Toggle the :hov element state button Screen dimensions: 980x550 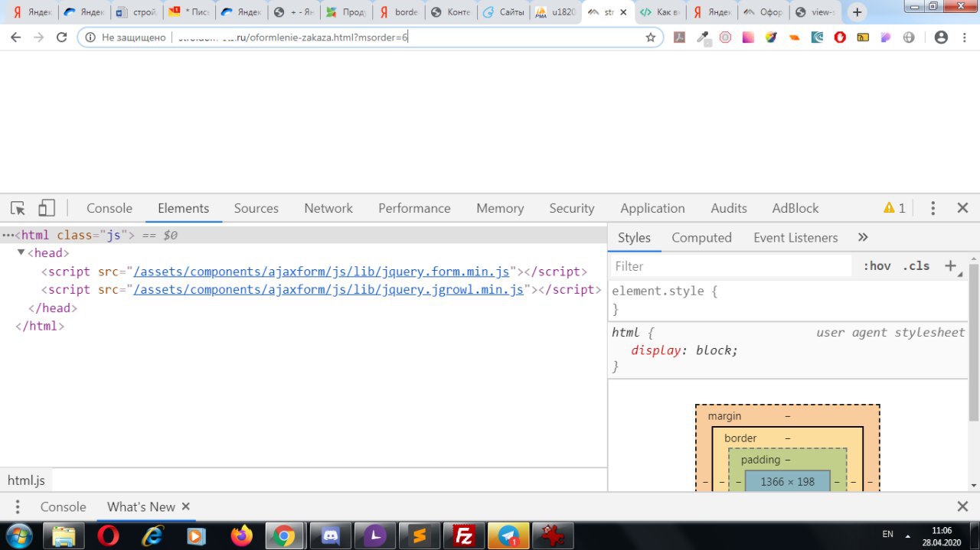tap(877, 266)
